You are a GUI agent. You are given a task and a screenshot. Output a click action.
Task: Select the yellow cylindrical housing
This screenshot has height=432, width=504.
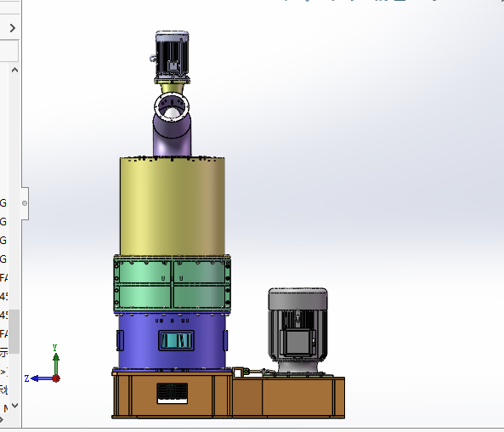coord(173,207)
